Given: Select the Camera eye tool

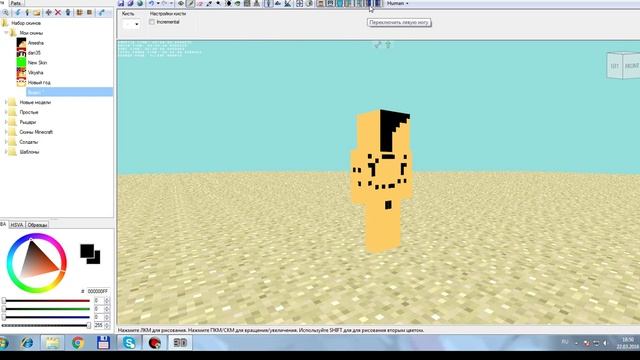Looking at the screenshot, I should [x=181, y=3].
